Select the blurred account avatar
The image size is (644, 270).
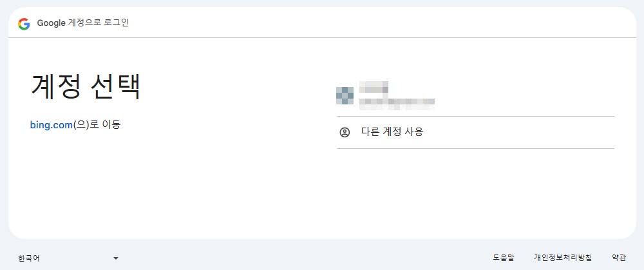(x=345, y=96)
